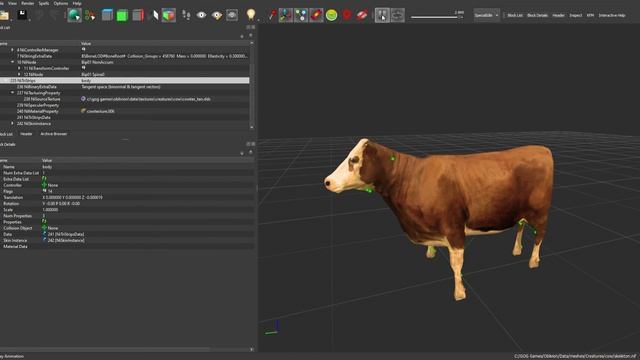Image resolution: width=640 pixels, height=360 pixels.
Task: Expand the 12 NiNode Bip01 Spine0 node
Action: [19, 74]
